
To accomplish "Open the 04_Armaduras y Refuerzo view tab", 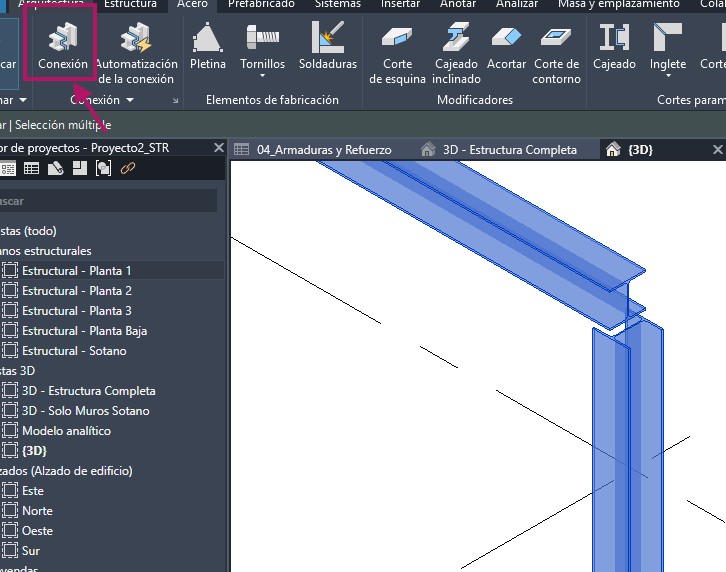I will [x=323, y=150].
